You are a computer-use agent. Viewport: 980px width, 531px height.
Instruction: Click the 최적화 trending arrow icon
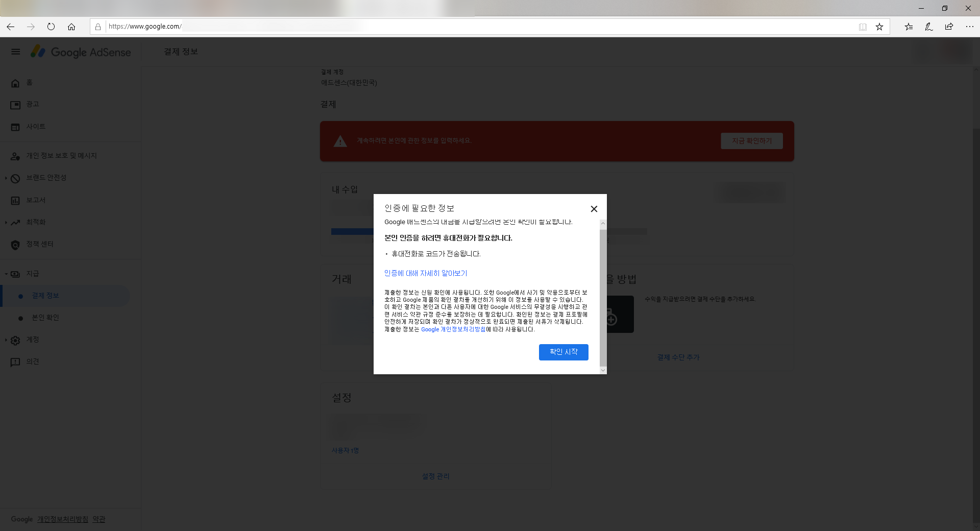(15, 223)
